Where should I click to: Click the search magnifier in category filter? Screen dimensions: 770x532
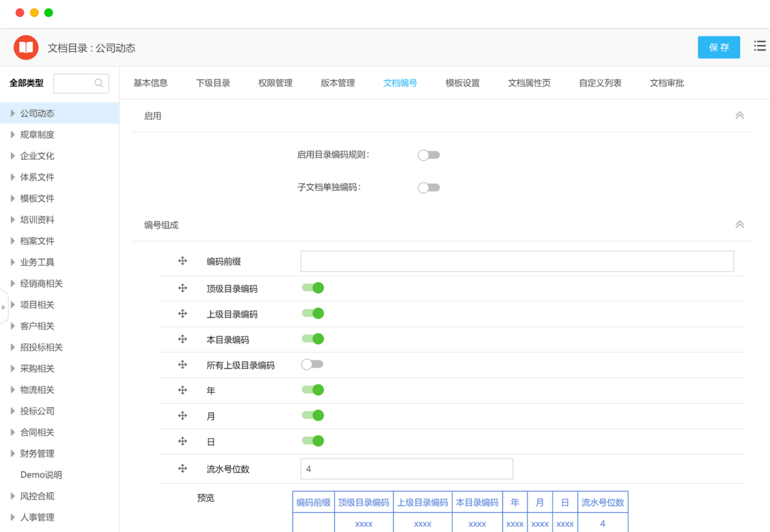[x=99, y=83]
